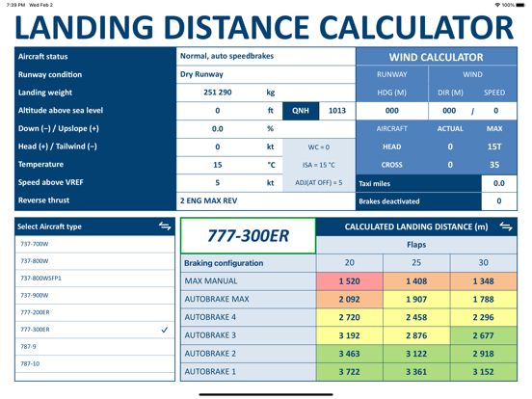Viewport: 532px width, 399px height.
Task: Tap the Wi-Fi icon in the status bar
Action: (x=497, y=5)
